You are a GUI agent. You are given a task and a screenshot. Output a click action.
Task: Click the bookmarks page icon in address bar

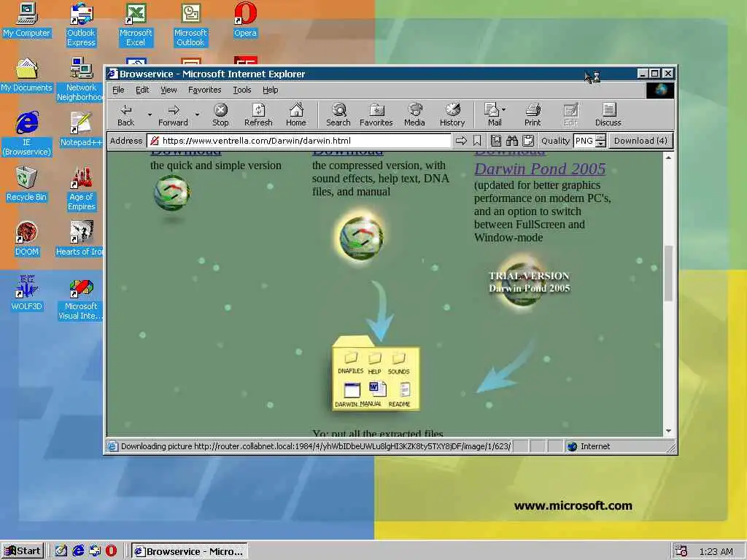pyautogui.click(x=496, y=141)
